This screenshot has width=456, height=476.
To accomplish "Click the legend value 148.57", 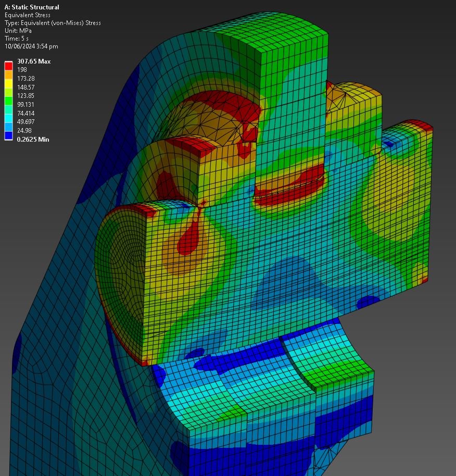I will [26, 87].
